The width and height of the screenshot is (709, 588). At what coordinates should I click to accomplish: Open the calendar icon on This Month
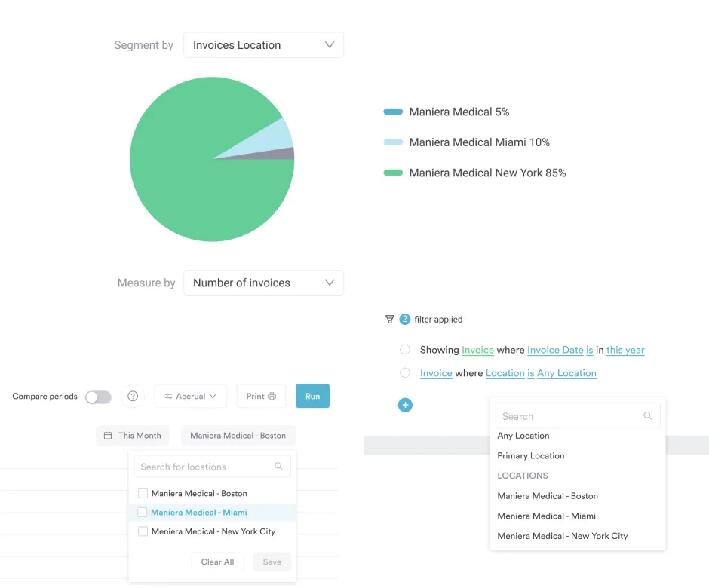pyautogui.click(x=109, y=435)
